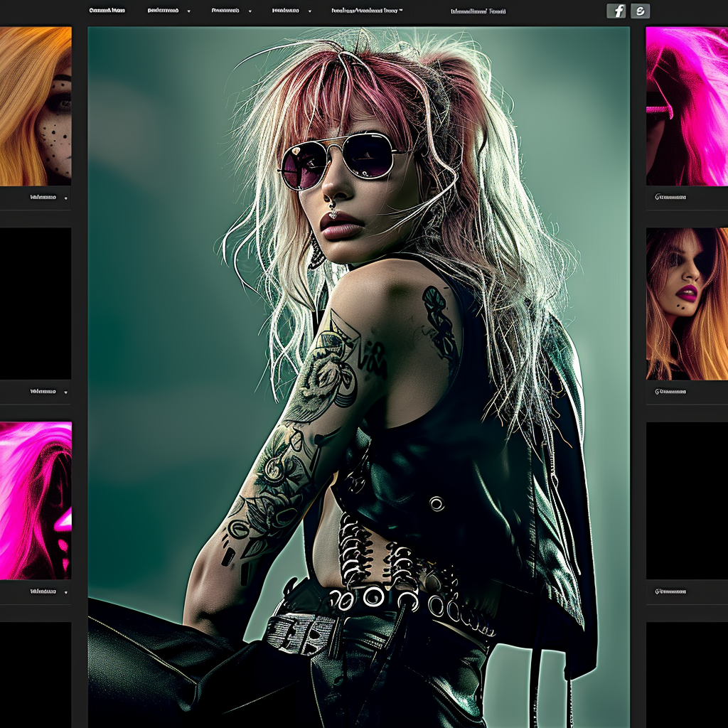The height and width of the screenshot is (728, 728).
Task: Click the main photo of the tattooed woman
Action: coord(358,377)
